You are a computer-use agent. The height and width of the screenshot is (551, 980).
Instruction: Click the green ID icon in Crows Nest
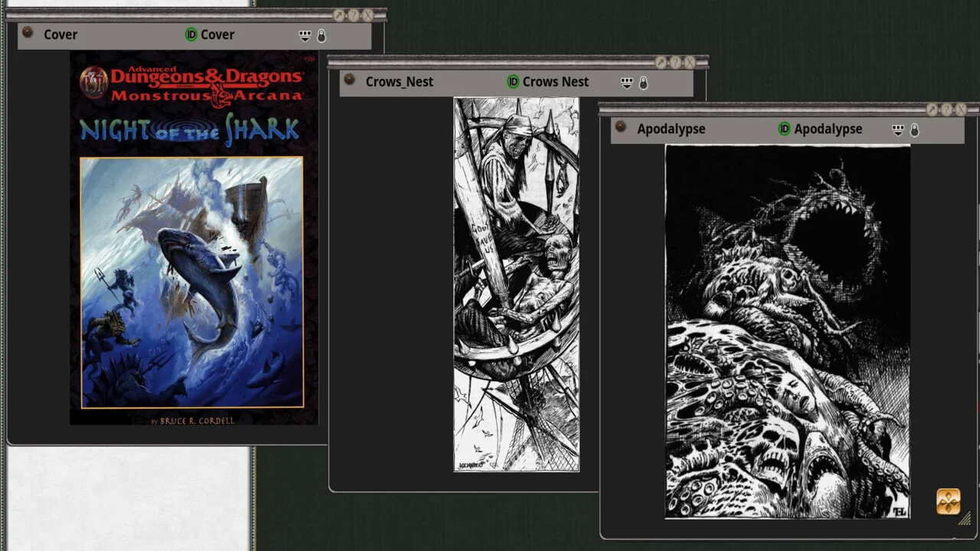coord(513,82)
